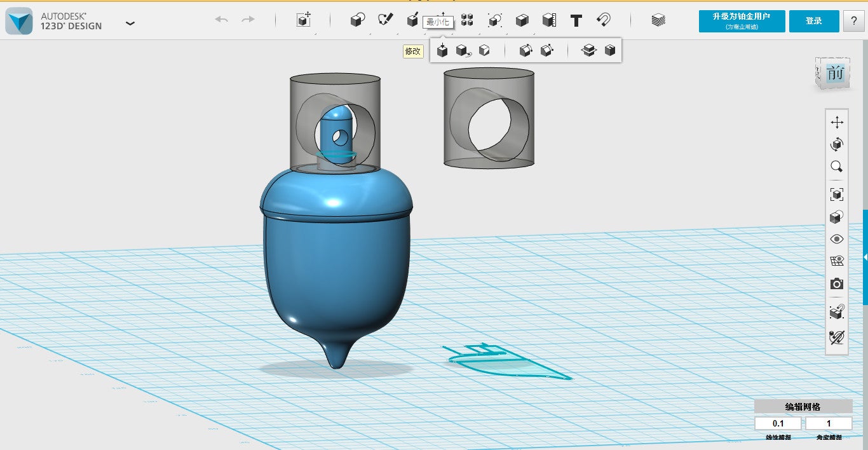Click the 升级为铂金用户 upgrade button
The height and width of the screenshot is (450, 868).
tap(742, 21)
